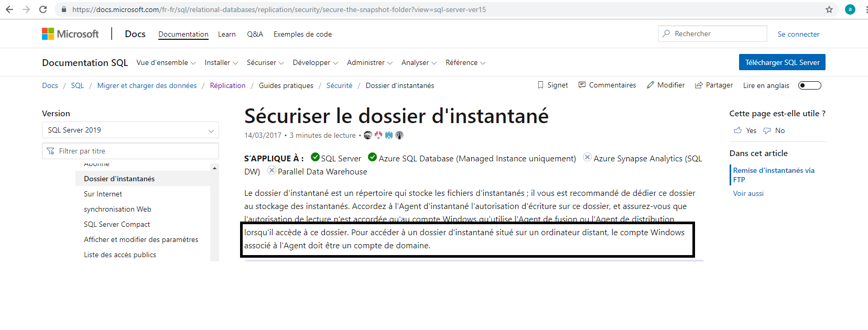The height and width of the screenshot is (330, 868).
Task: Go to Docs breadcrumb
Action: (50, 85)
